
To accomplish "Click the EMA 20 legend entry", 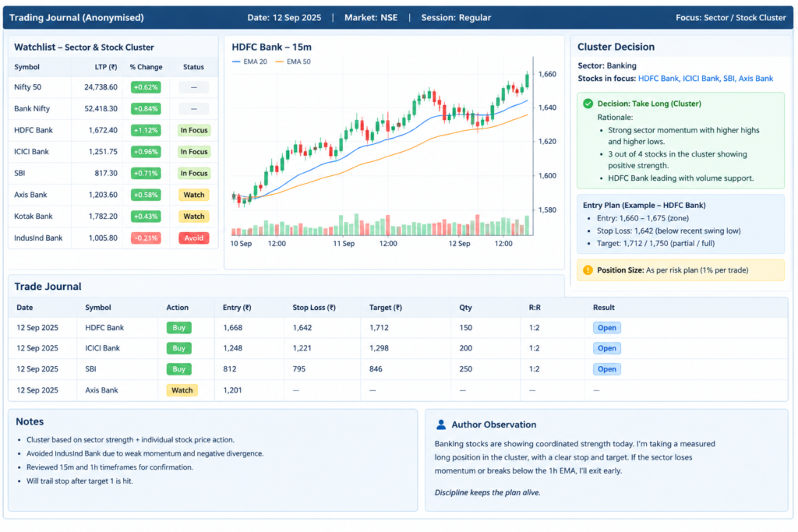I will click(249, 62).
